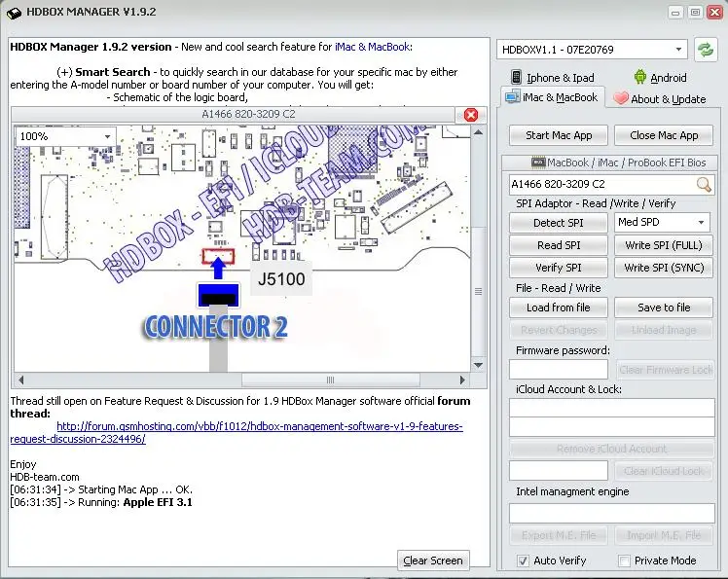Click the Intel managment engine text field
The width and height of the screenshot is (728, 579).
click(612, 513)
